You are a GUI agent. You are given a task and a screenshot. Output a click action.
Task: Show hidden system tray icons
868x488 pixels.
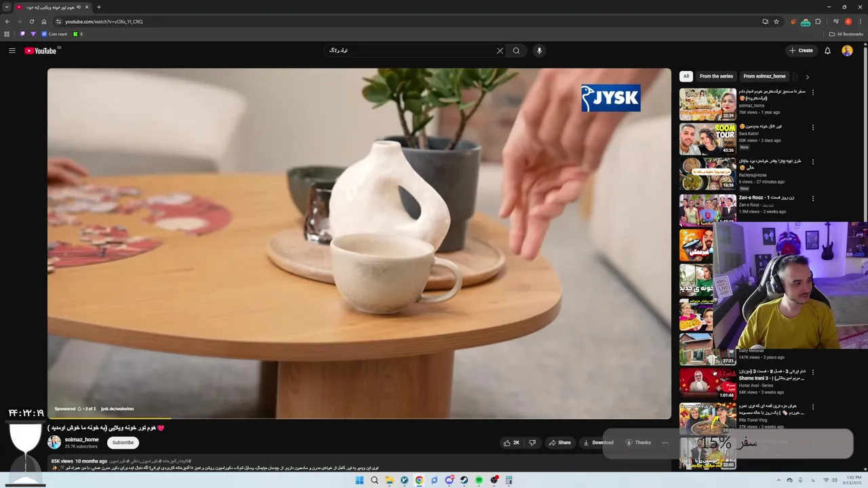(778, 481)
